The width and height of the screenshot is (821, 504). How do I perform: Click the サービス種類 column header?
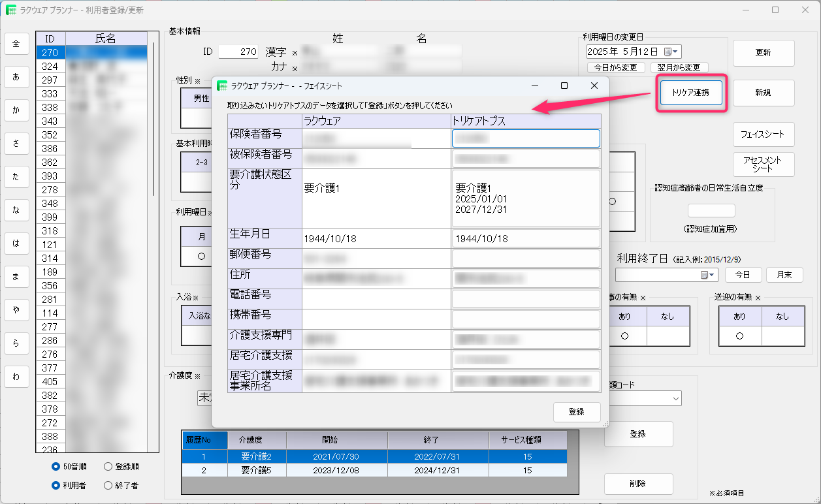tap(528, 439)
